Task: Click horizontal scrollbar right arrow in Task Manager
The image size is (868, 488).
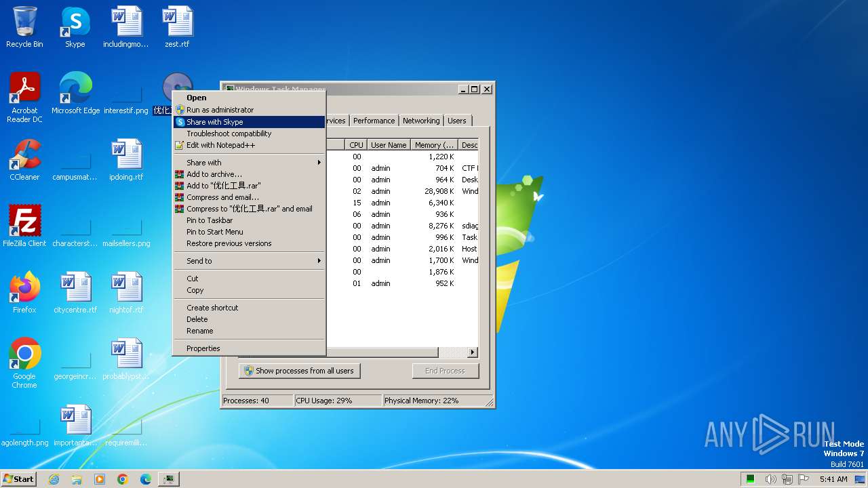Action: click(x=473, y=352)
